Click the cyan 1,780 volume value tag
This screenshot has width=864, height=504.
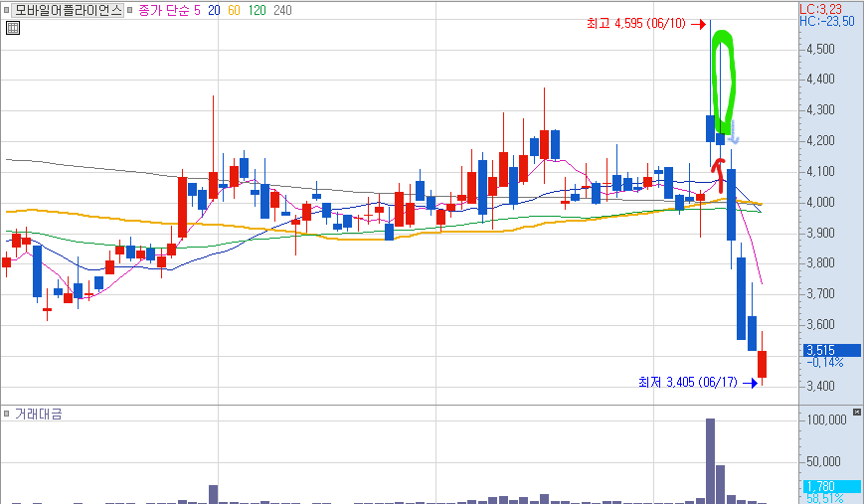pos(831,486)
